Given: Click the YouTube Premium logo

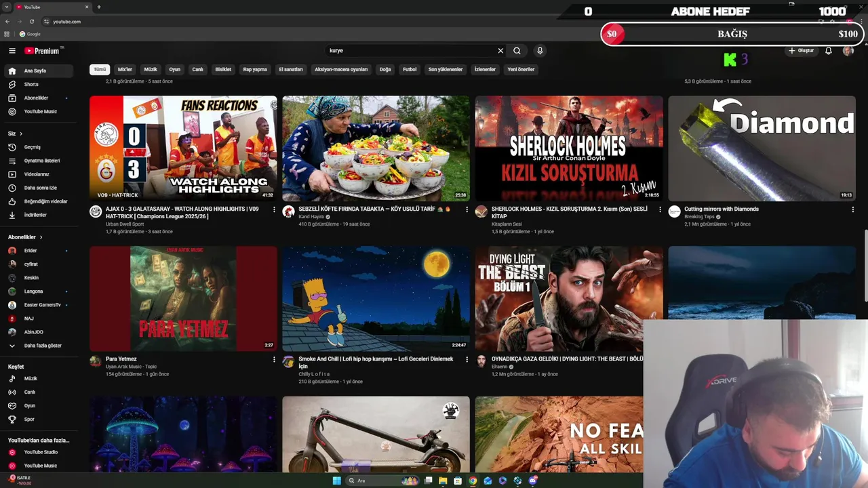Looking at the screenshot, I should click(43, 51).
